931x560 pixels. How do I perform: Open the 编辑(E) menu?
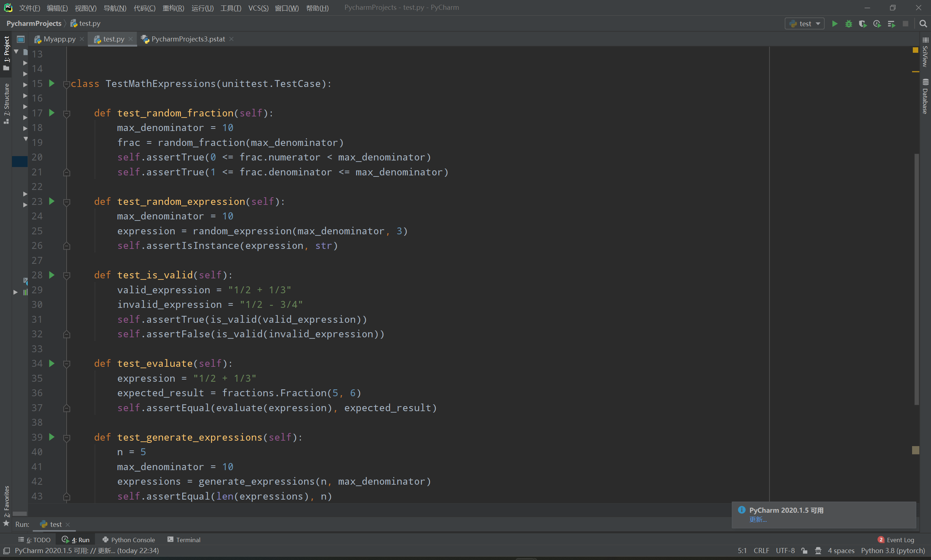coord(57,8)
